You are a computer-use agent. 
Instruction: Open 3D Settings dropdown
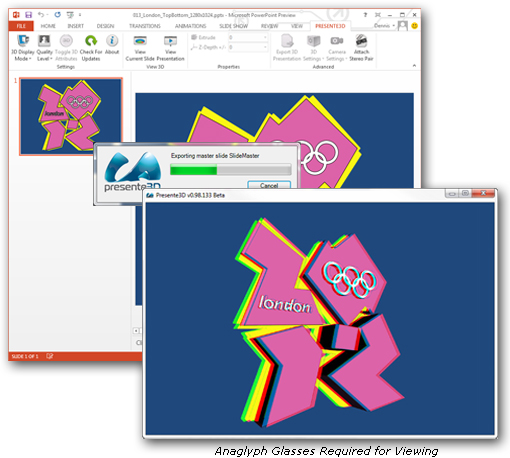coord(313,48)
